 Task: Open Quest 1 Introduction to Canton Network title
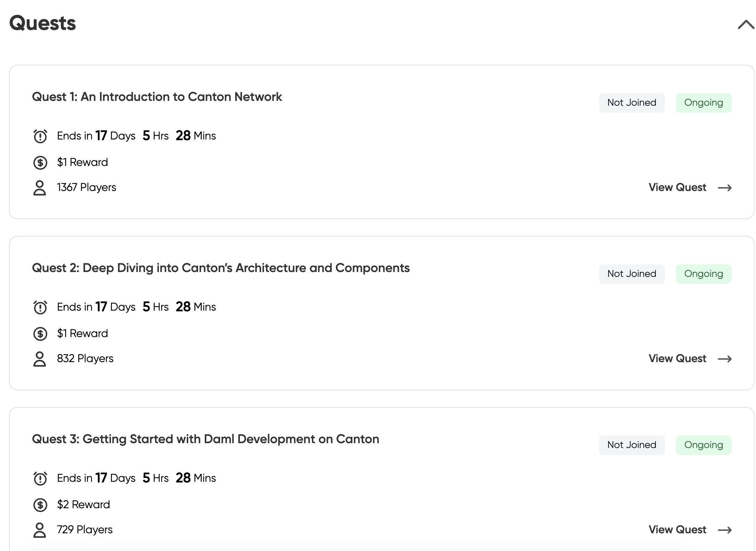157,97
